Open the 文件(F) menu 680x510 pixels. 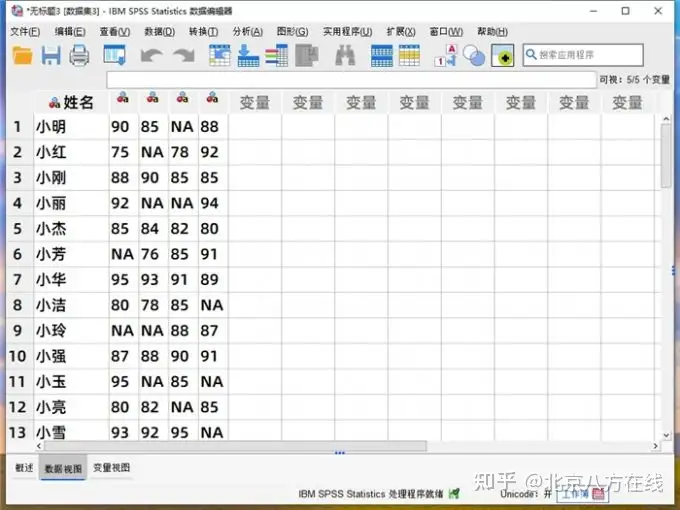click(25, 32)
